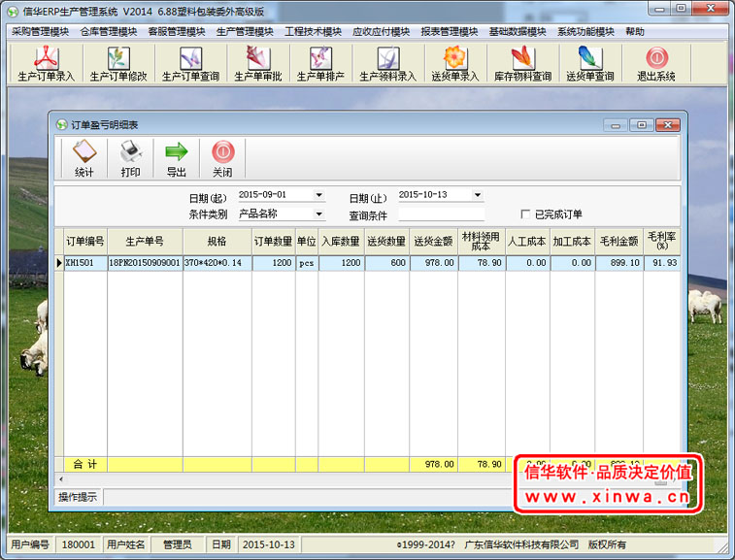This screenshot has width=735, height=560.
Task: Click the 毛利金额 column header
Action: pyautogui.click(x=618, y=242)
